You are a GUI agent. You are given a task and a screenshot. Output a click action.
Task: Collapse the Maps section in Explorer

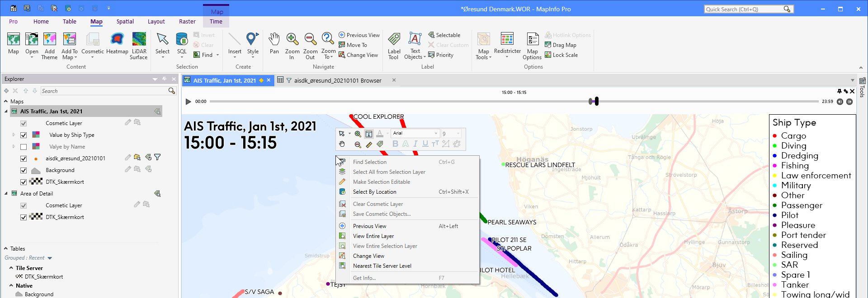coord(6,101)
